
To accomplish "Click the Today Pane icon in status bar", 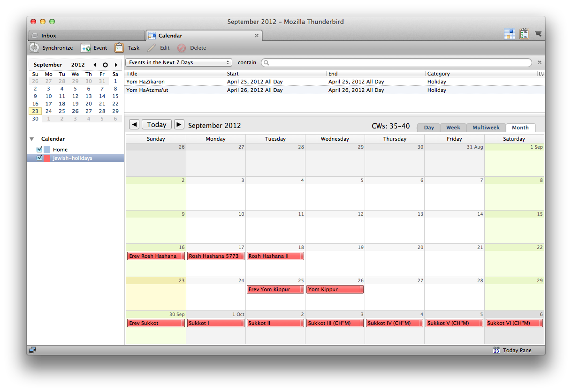I will 496,350.
